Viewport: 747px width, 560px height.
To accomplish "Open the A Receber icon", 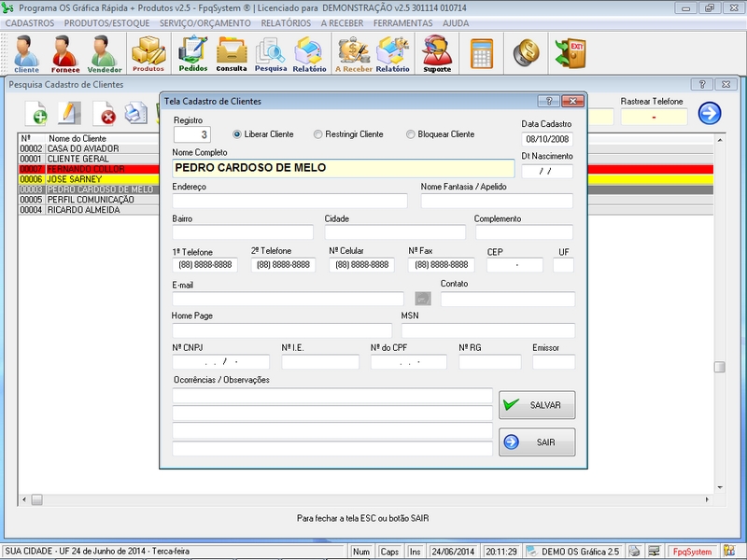I will click(x=354, y=53).
